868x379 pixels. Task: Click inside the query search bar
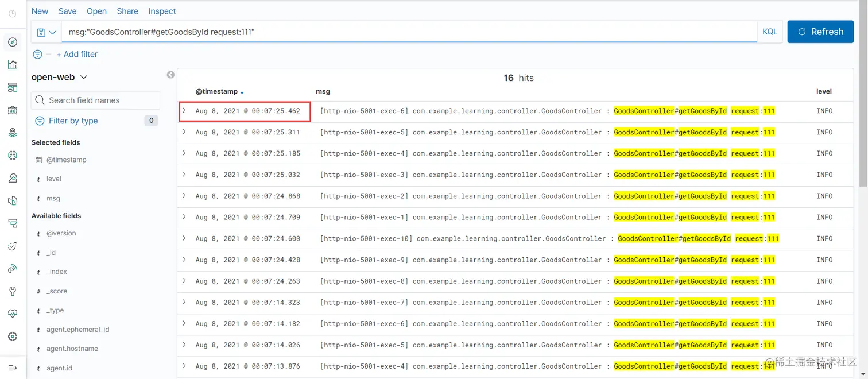(x=409, y=32)
